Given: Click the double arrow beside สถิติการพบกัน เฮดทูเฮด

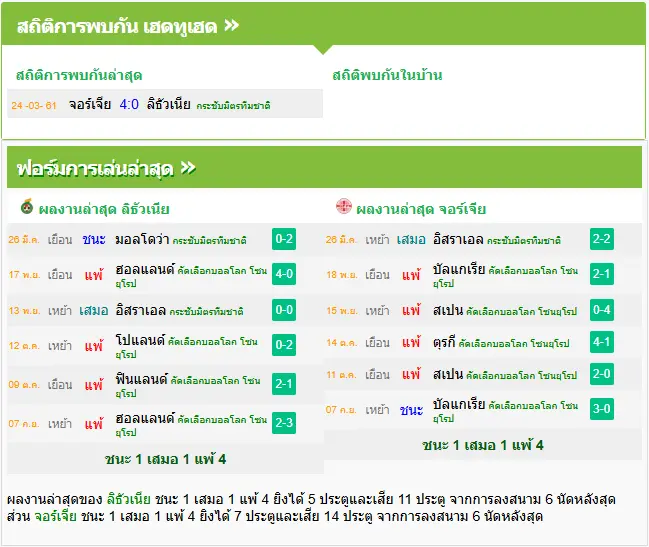Looking at the screenshot, I should tap(231, 26).
